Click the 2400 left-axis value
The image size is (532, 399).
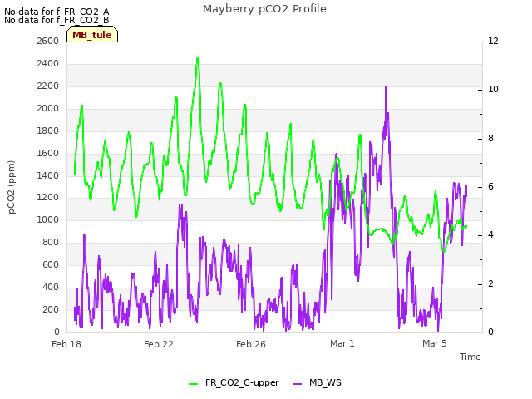click(x=48, y=63)
